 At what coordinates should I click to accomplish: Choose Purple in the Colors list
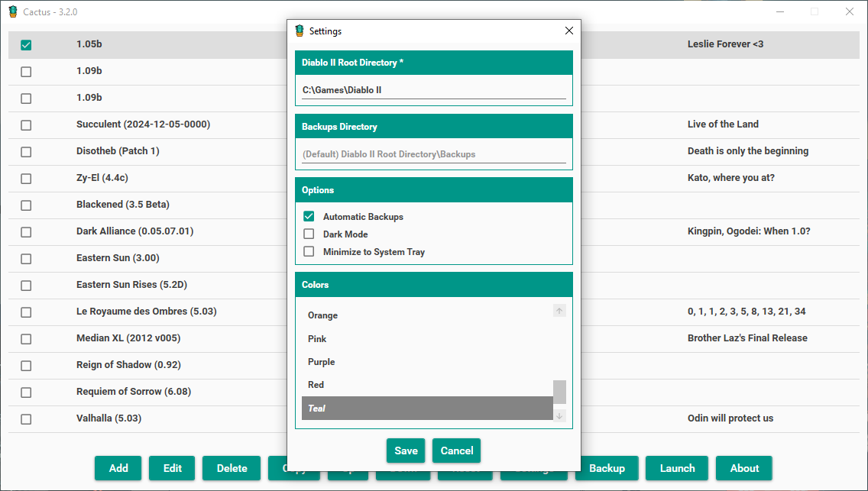(x=427, y=362)
